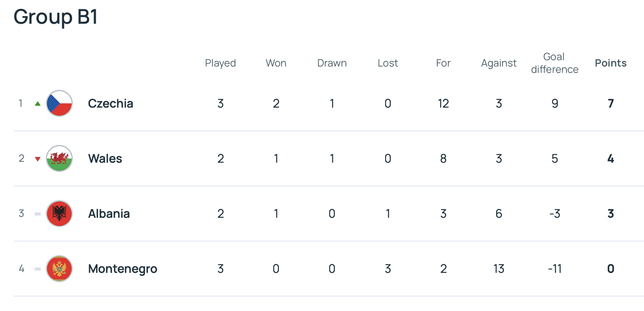Click the Points column header
Image resolution: width=644 pixels, height=311 pixels.
(611, 63)
